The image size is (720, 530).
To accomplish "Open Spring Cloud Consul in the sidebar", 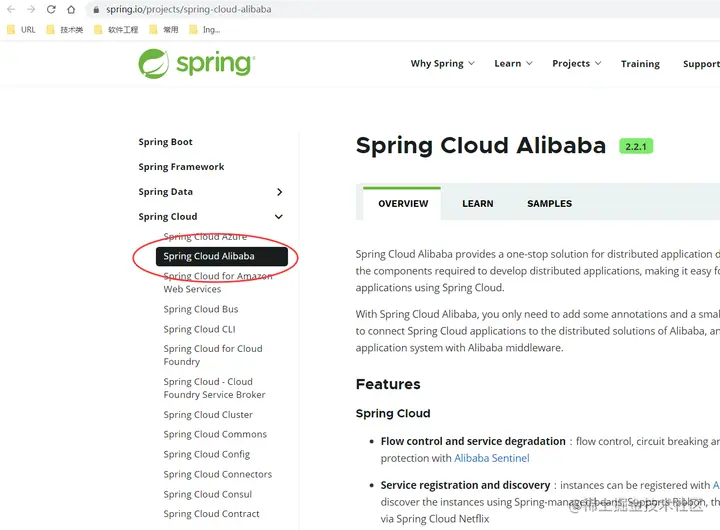I will (x=208, y=494).
